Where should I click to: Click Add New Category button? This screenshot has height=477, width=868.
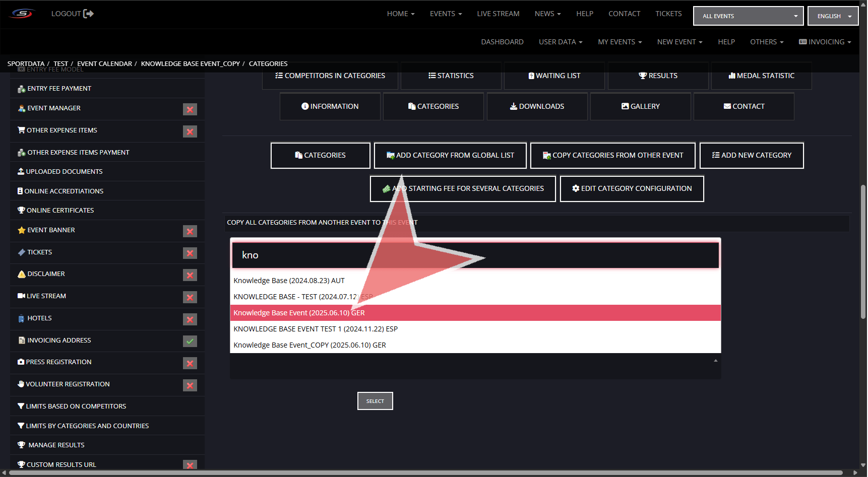click(751, 155)
